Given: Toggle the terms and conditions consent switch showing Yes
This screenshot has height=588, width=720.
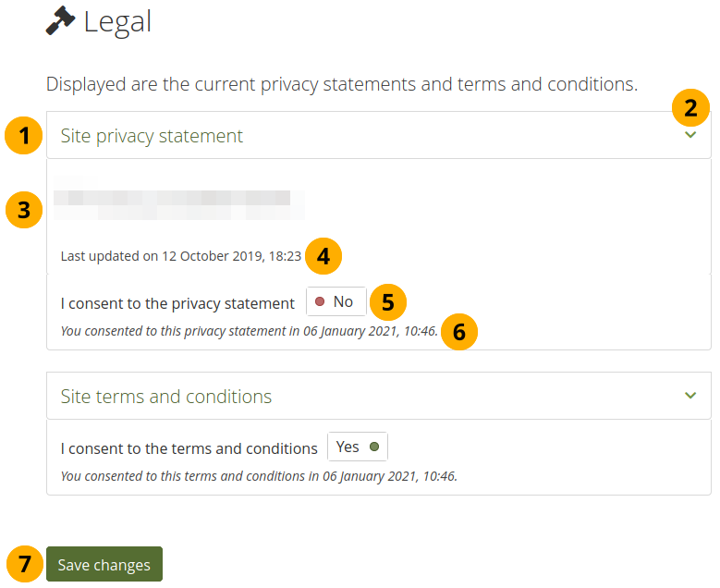Looking at the screenshot, I should [358, 447].
